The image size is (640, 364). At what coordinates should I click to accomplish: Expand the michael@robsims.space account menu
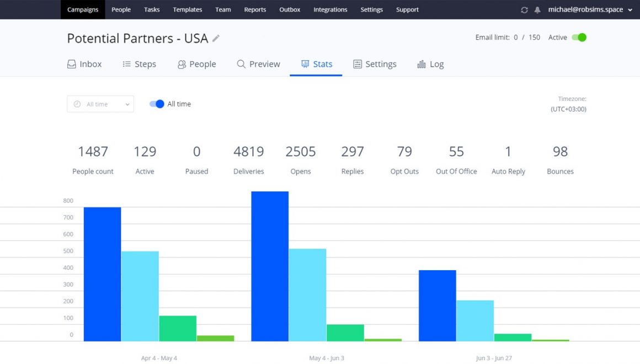point(590,9)
